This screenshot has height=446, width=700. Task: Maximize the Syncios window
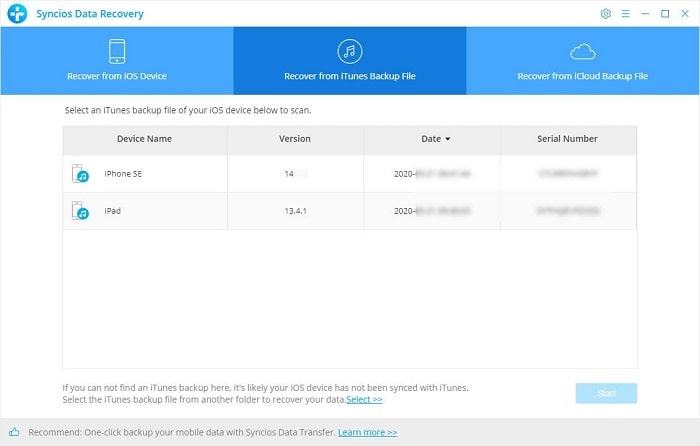(665, 14)
